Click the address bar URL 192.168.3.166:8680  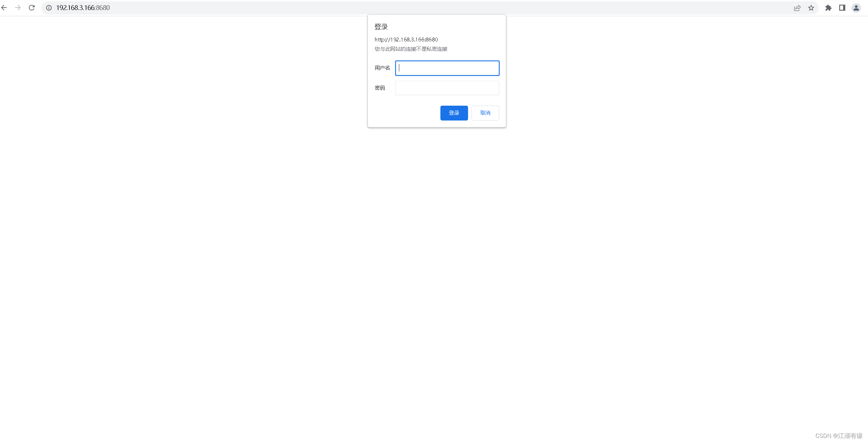coord(83,8)
